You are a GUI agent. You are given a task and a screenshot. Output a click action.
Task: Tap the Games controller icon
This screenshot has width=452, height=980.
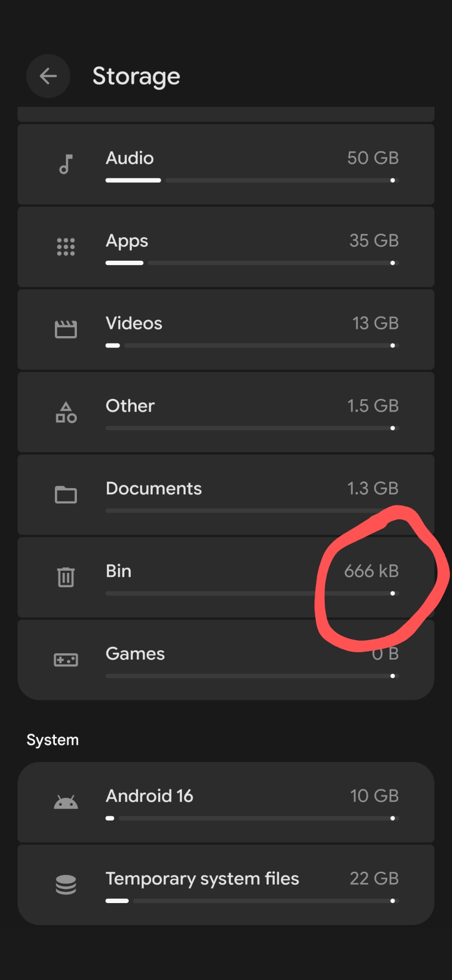pyautogui.click(x=66, y=660)
